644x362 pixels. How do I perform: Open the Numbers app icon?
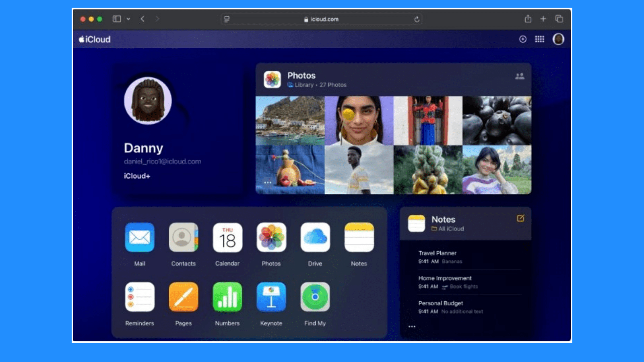tap(227, 298)
